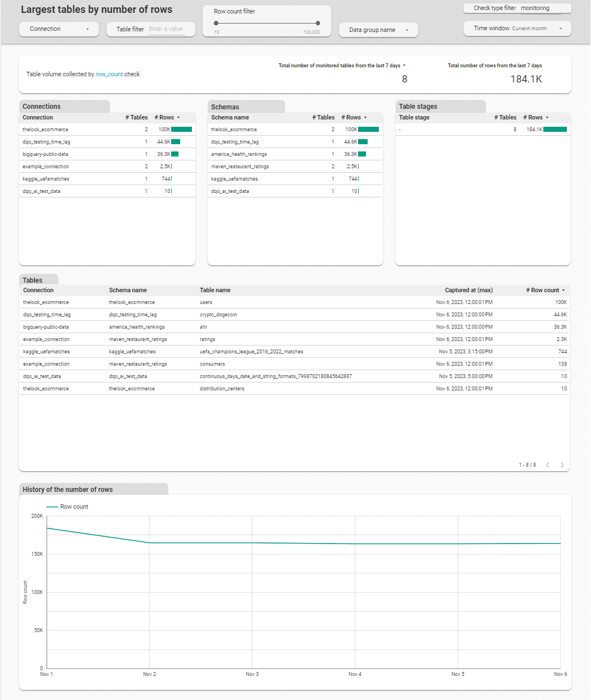591x700 pixels.
Task: Select america_health_rankings row in Schemas table
Action: pos(239,154)
